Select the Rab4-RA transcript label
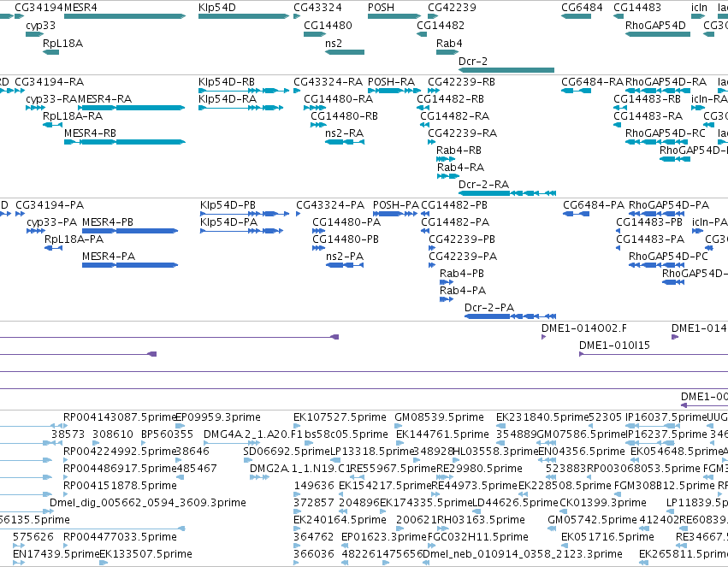The image size is (728, 567). coord(460,168)
